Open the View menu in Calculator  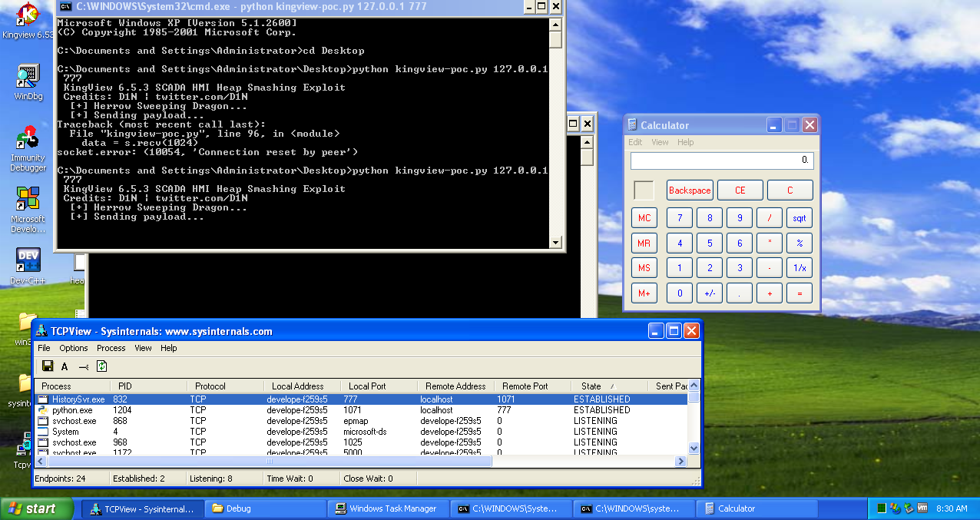click(x=660, y=142)
